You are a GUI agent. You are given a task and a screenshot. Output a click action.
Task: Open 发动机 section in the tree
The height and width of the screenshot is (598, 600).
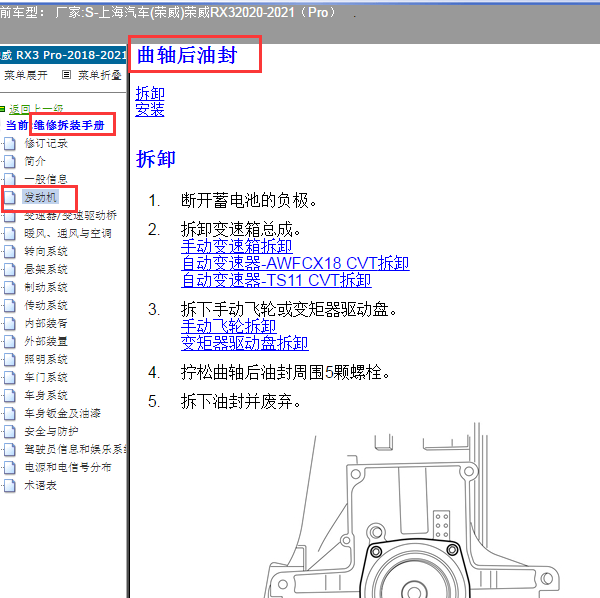(40, 197)
